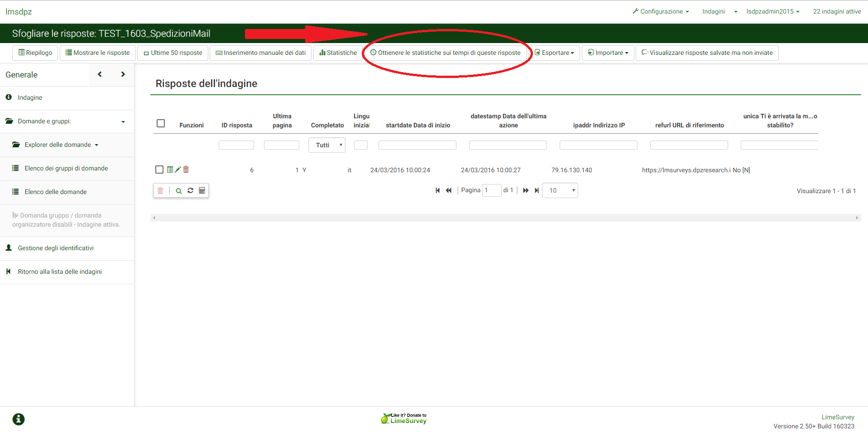Delete response 6 with the trash icon
The height and width of the screenshot is (432, 868).
(x=186, y=170)
